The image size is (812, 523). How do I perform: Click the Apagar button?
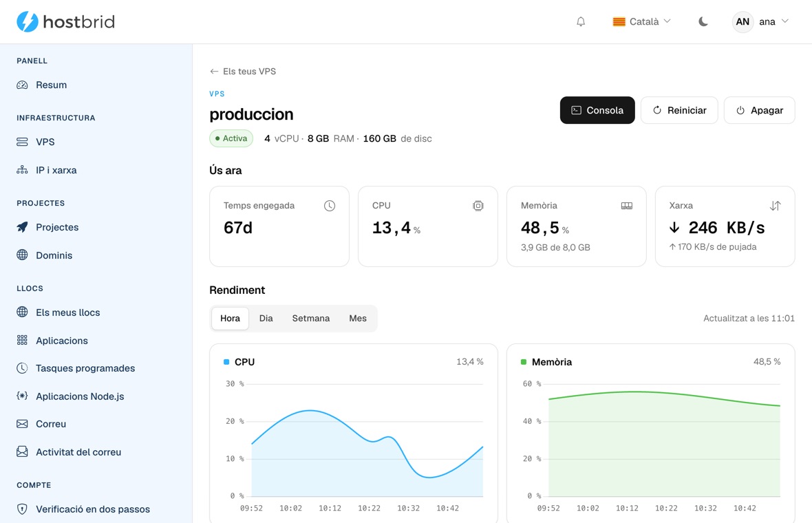(759, 110)
